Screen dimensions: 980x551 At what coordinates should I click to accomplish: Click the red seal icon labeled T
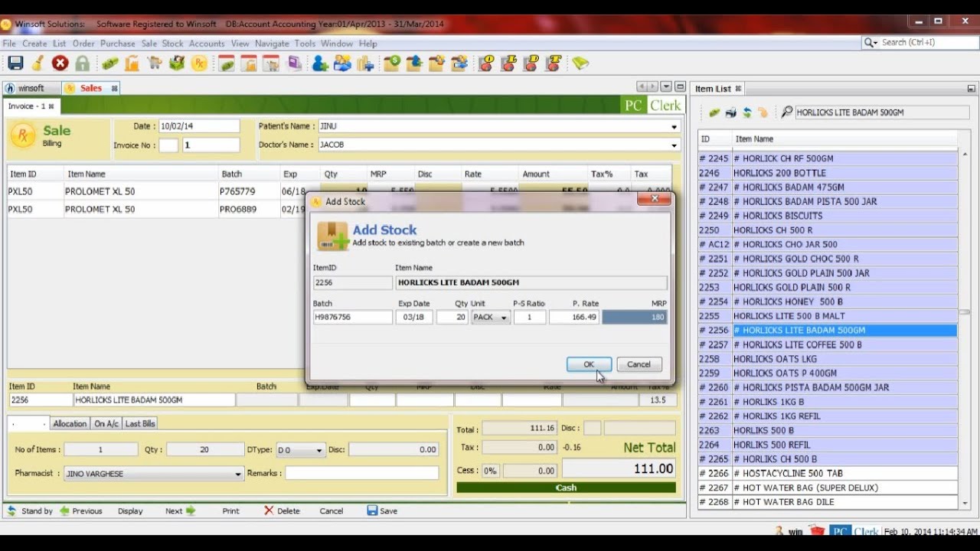tap(554, 64)
